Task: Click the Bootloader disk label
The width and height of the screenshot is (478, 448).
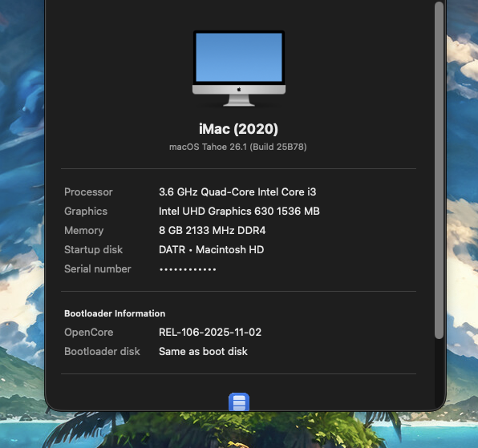Action: [102, 351]
